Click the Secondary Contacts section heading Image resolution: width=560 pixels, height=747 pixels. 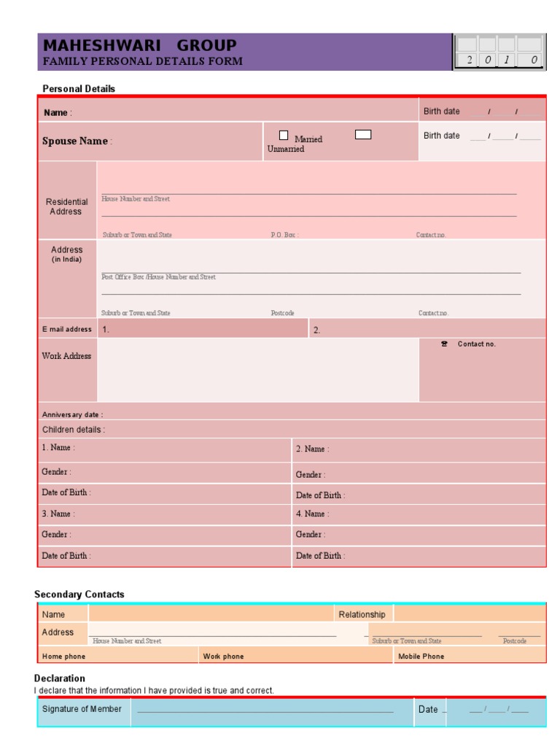point(79,594)
